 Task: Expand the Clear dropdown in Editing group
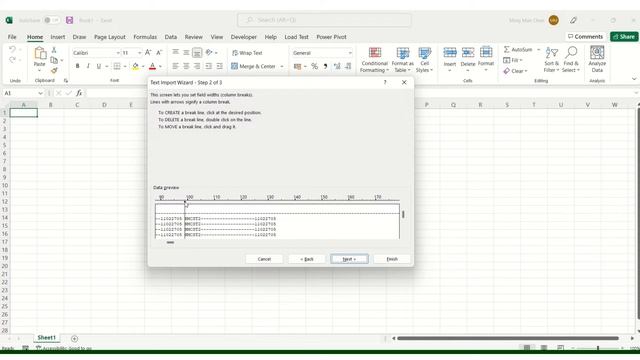tap(526, 71)
